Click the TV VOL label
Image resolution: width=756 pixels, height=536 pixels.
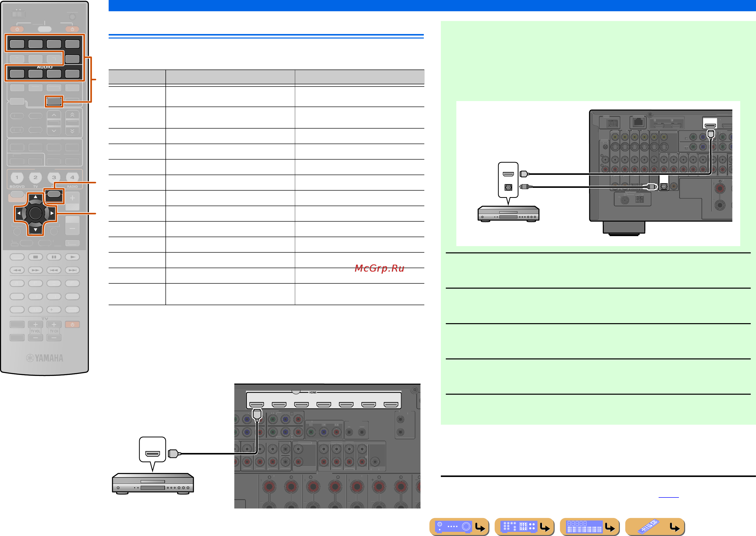35,331
